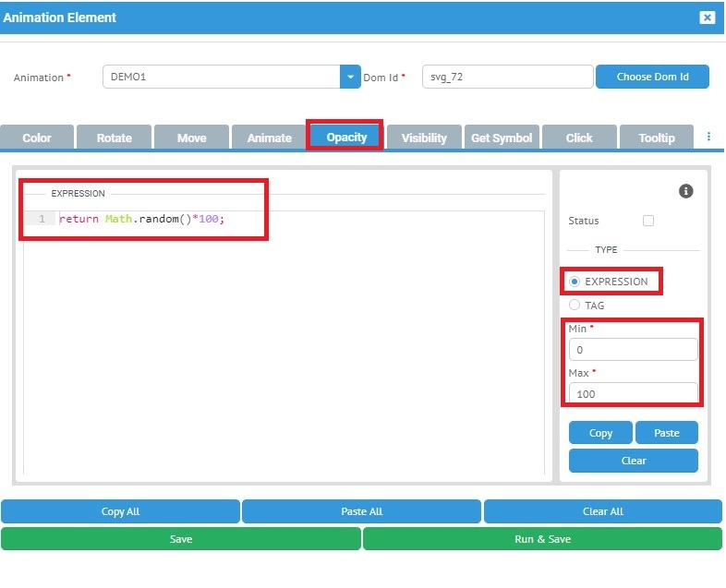
Task: Switch to the Color tab
Action: pyautogui.click(x=37, y=138)
